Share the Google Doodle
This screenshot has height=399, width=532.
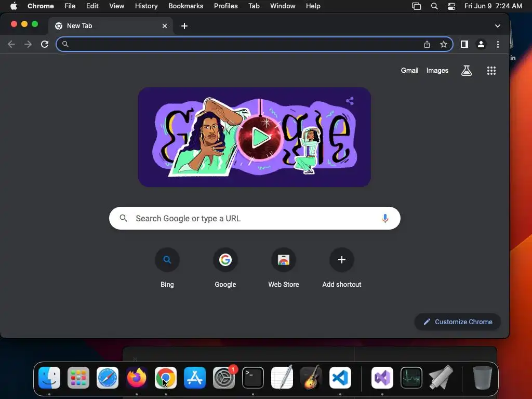point(350,101)
